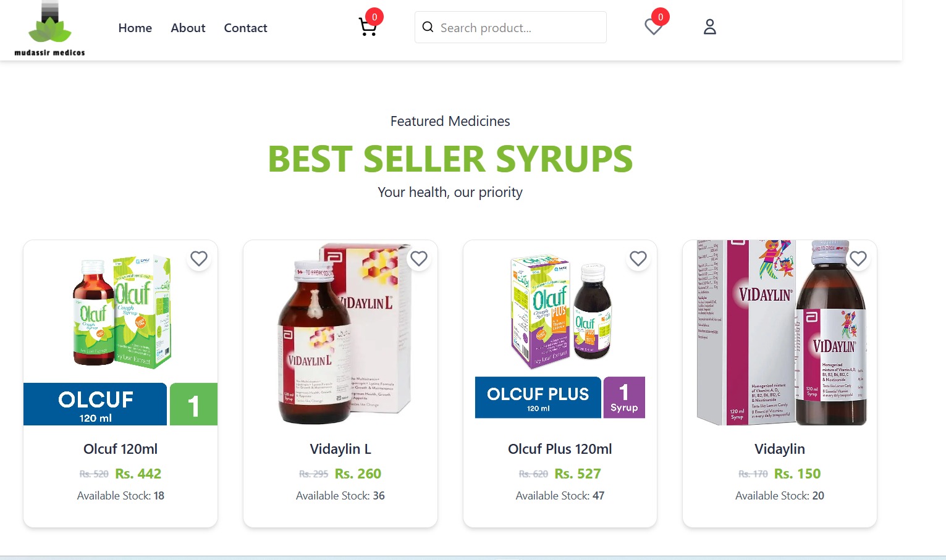Screen dimensions: 946x560
Task: Open the shopping cart icon
Action: [x=368, y=27]
